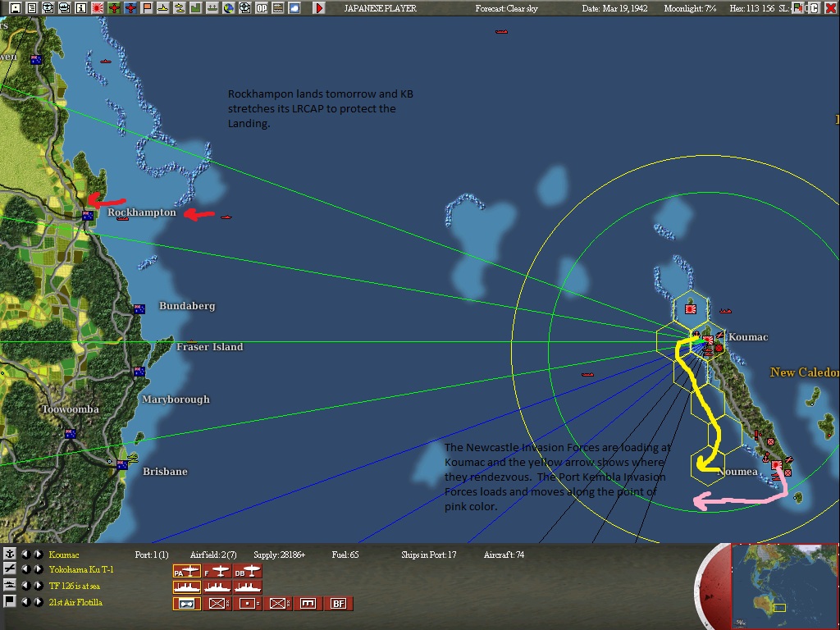Image resolution: width=840 pixels, height=630 pixels.
Task: Click the save game disk icon
Action: pos(14,8)
